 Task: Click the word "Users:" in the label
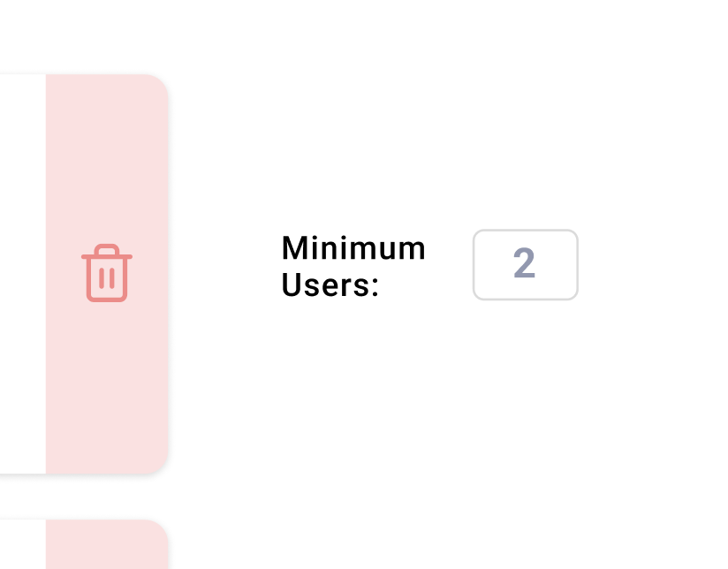click(330, 285)
